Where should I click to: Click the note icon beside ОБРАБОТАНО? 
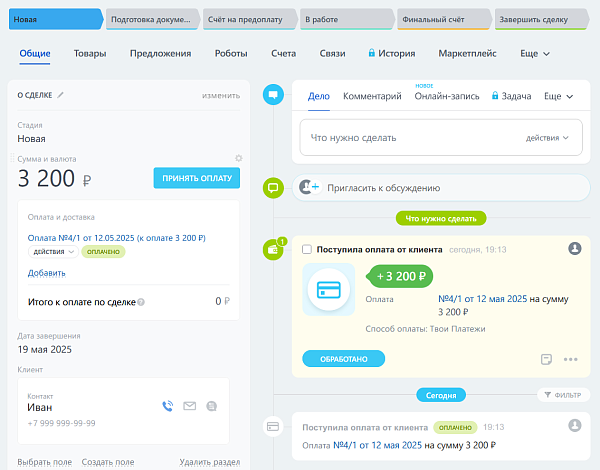(x=546, y=359)
